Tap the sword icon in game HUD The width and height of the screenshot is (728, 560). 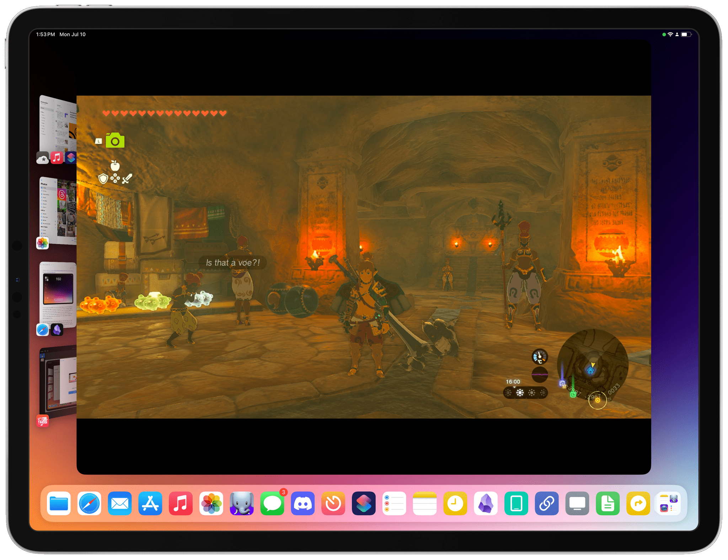click(x=127, y=178)
